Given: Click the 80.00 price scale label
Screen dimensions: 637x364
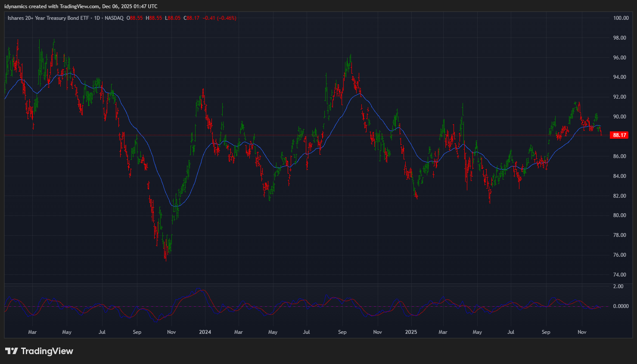Looking at the screenshot, I should (x=619, y=215).
